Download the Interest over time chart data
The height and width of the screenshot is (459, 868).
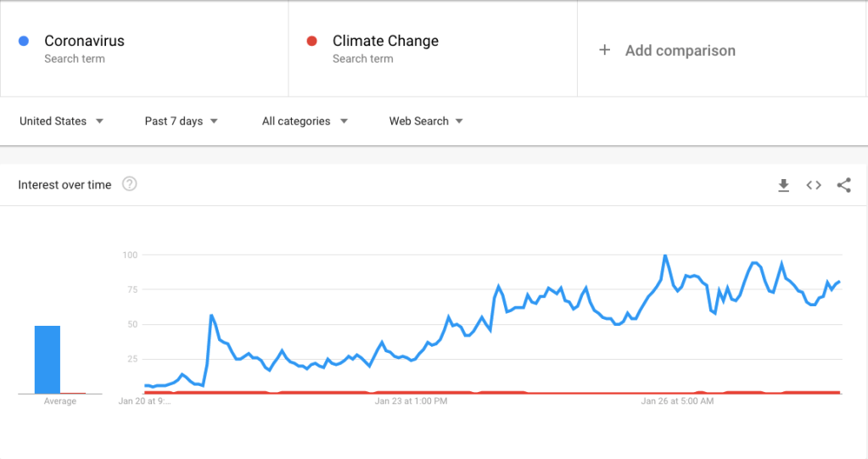[x=784, y=185]
